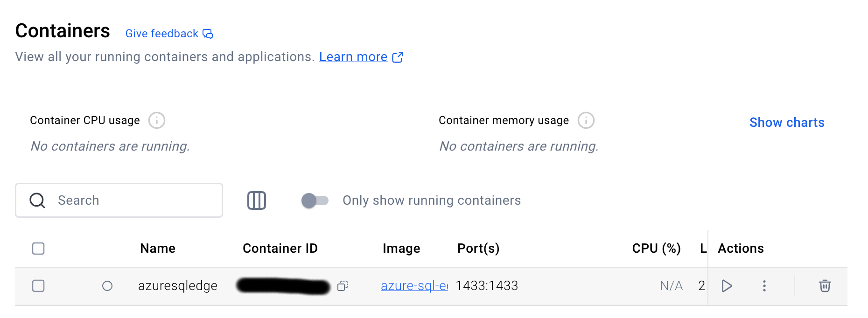Sort the table by Name column header
The image size is (868, 318).
click(x=158, y=249)
